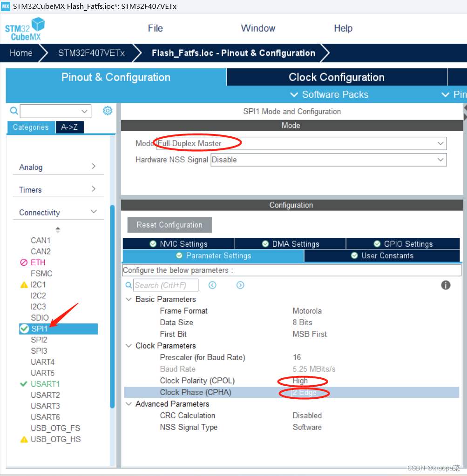Viewport: 467px width, 476px height.
Task: Select SPI2 peripheral
Action: click(x=39, y=340)
